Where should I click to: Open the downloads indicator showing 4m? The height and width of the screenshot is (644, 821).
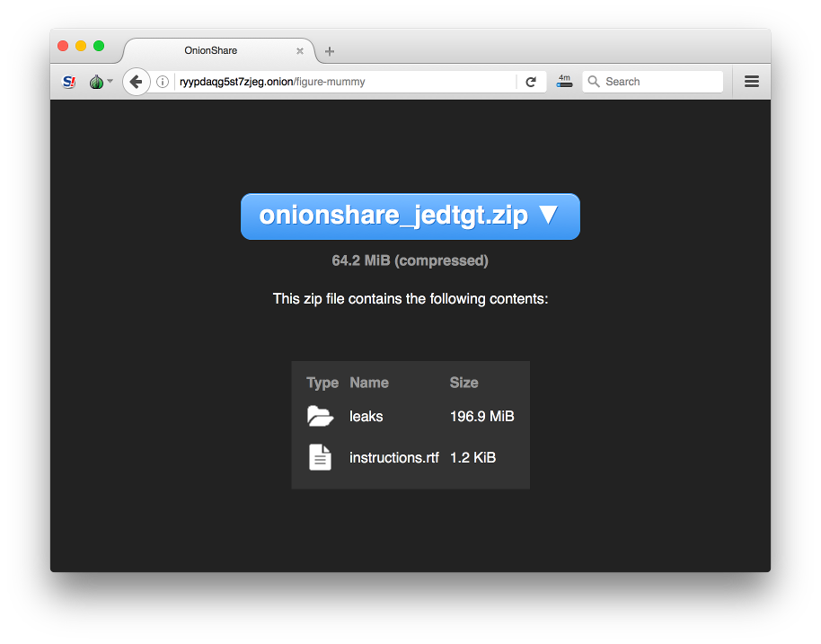pos(564,81)
